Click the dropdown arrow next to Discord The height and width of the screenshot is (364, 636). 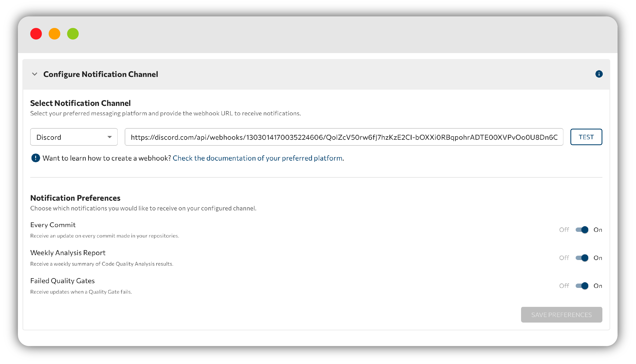pyautogui.click(x=110, y=137)
